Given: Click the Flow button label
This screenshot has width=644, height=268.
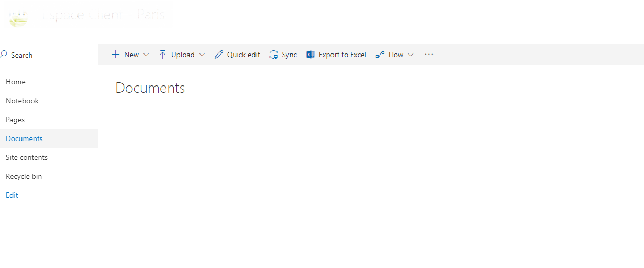Looking at the screenshot, I should click(396, 55).
